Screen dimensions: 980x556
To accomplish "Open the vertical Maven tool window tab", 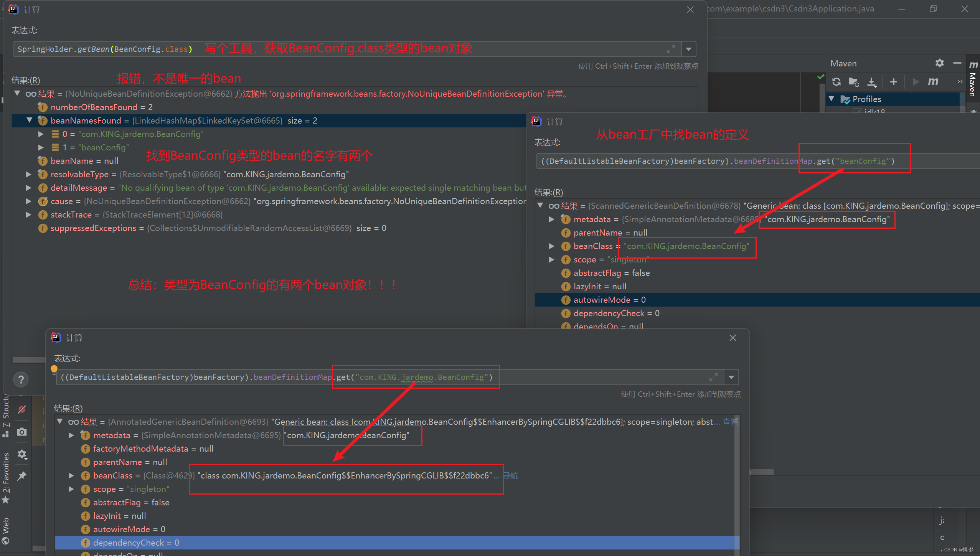I will 973,79.
